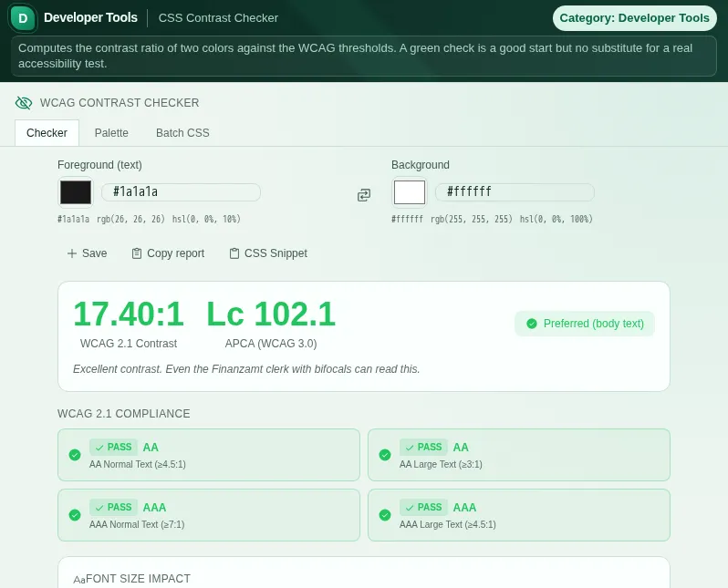This screenshot has height=588, width=728.
Task: Click the Lc 102.1 APCA value
Action: [271, 315]
